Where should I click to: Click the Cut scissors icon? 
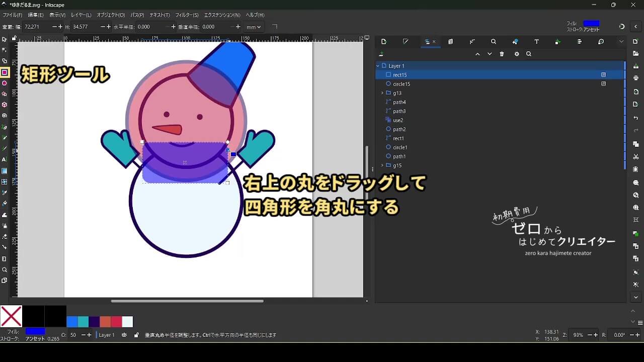(636, 157)
